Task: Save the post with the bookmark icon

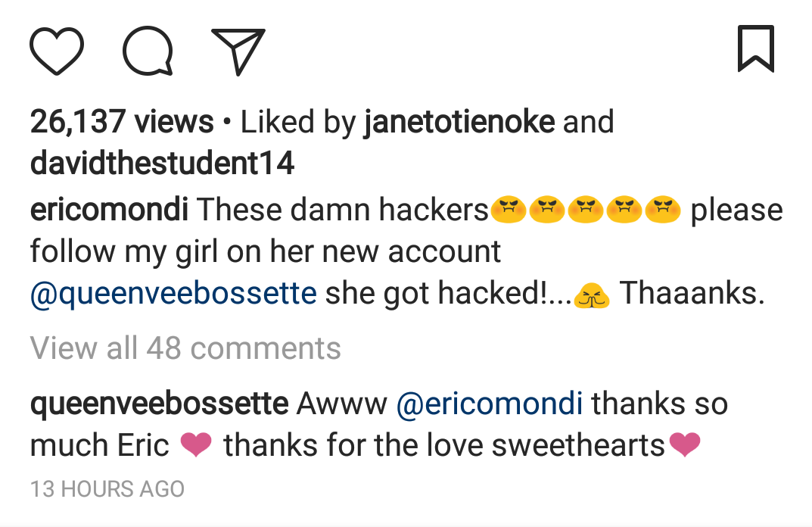Action: [755, 48]
